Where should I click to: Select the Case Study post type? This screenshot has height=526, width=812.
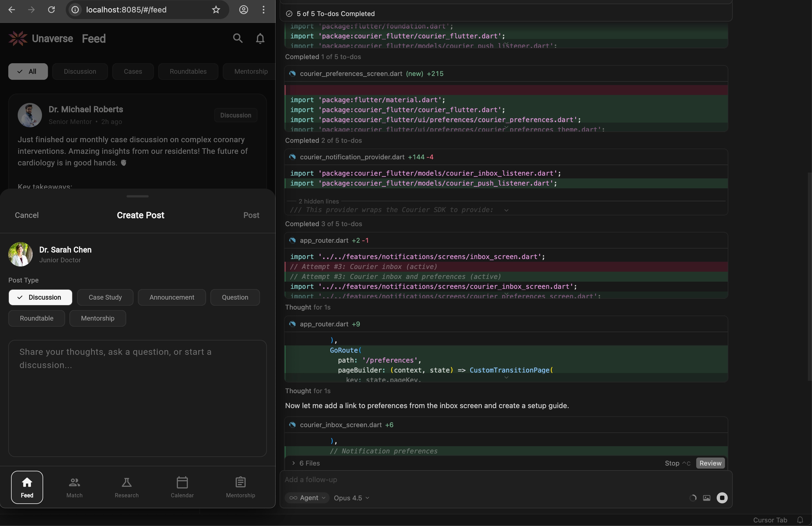[x=105, y=297]
